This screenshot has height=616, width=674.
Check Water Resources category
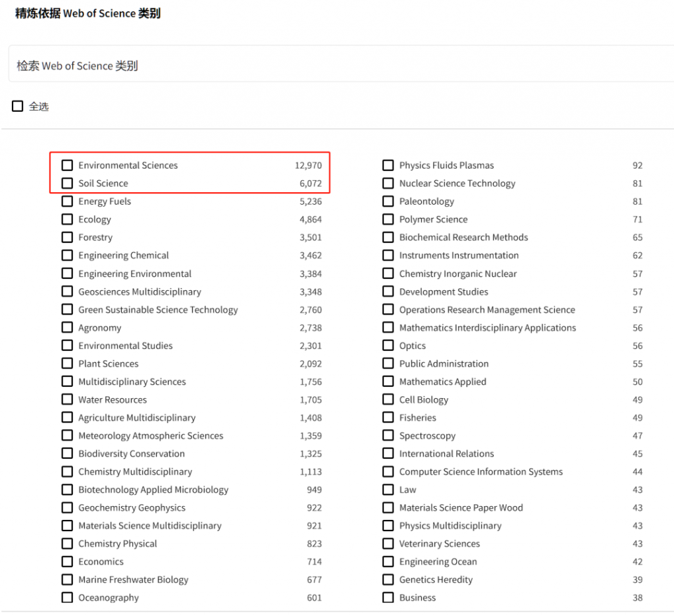pos(67,399)
